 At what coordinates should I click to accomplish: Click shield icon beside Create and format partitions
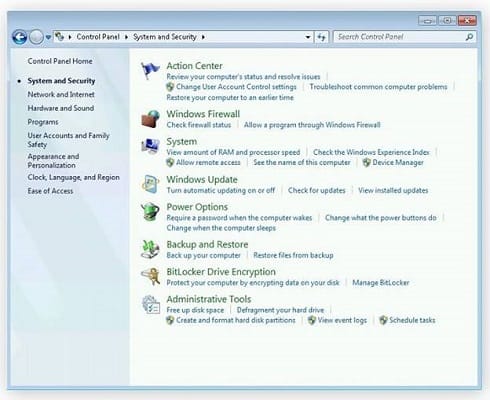coord(170,320)
